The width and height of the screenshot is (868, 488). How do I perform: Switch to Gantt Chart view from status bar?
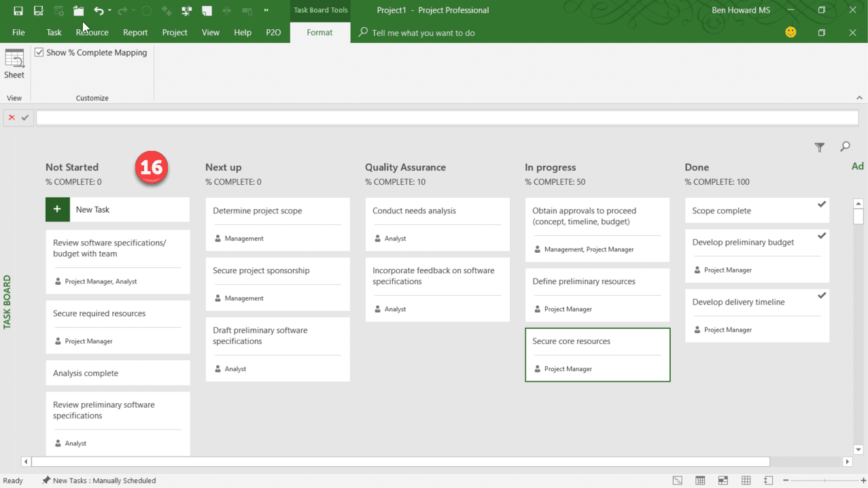677,481
